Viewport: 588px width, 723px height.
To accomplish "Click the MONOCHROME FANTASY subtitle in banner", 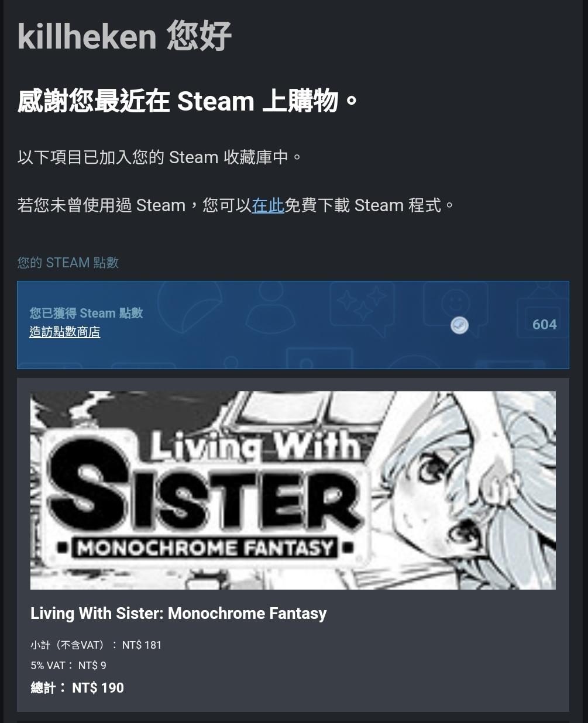I will 206,548.
